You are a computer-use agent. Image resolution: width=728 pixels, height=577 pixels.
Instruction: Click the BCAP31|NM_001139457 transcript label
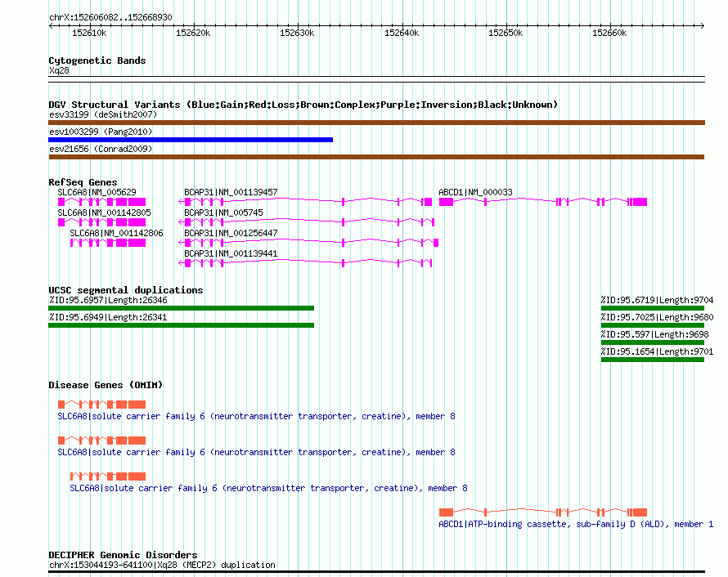(x=231, y=192)
